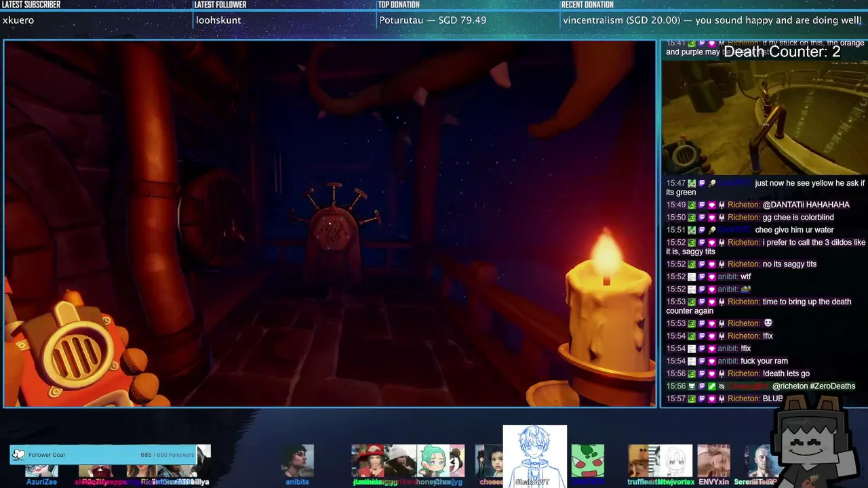Click the green badge on the 'BLUB' message

692,399
